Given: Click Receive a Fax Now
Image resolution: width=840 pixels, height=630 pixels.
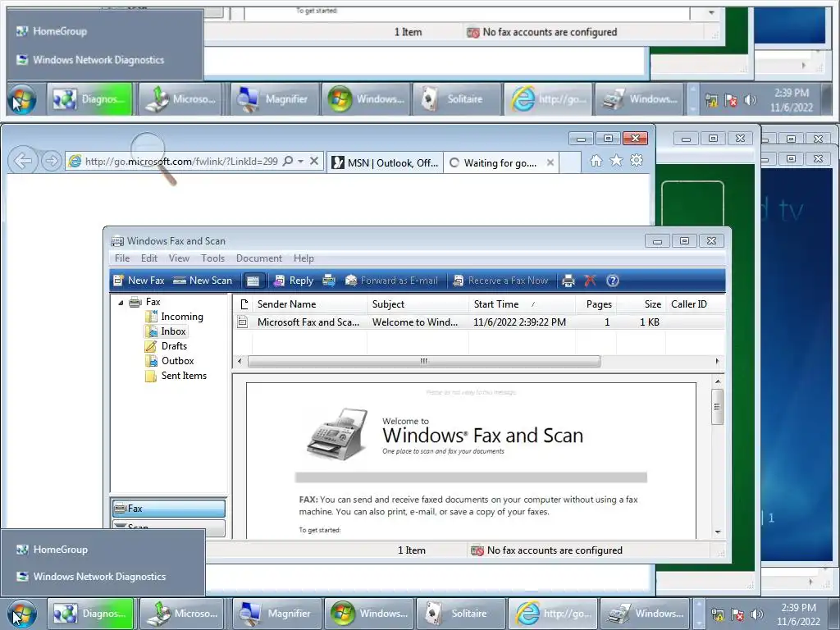Looking at the screenshot, I should 500,281.
